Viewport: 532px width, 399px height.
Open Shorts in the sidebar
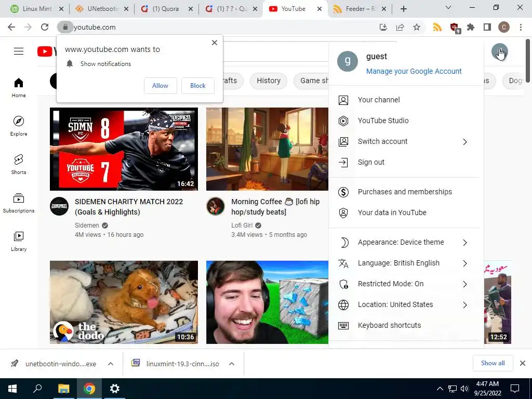click(19, 164)
